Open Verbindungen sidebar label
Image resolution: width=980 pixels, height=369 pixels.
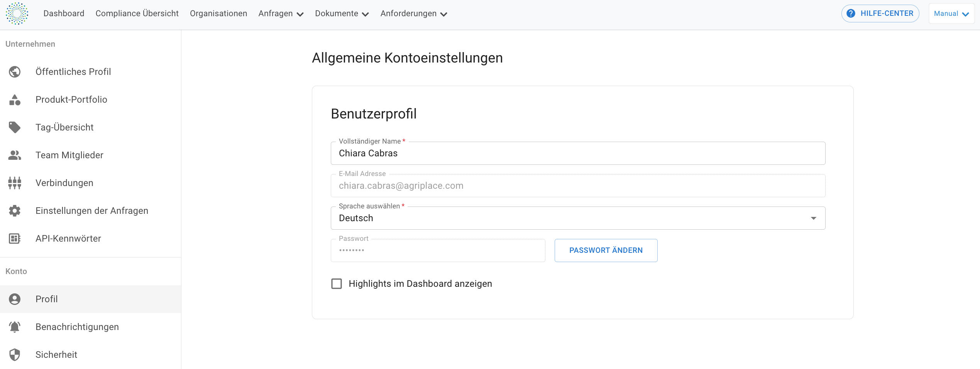(64, 183)
